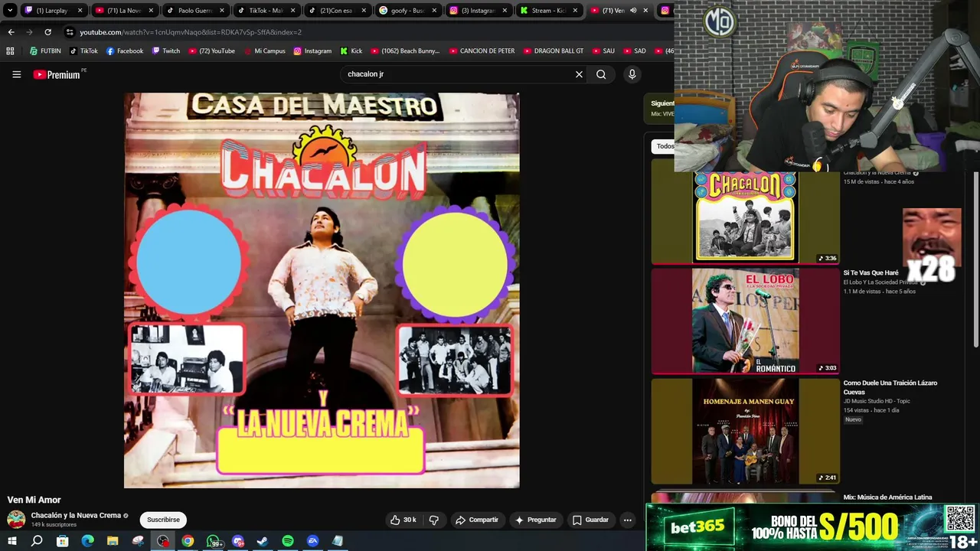Click the Guardar save button
Viewport: 980px width, 551px height.
590,520
